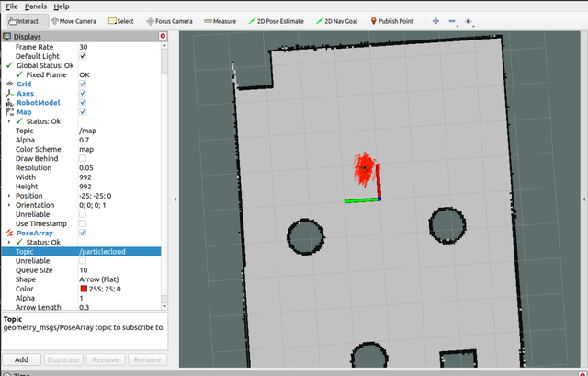Enable the Draw Behind checkbox

tap(83, 158)
